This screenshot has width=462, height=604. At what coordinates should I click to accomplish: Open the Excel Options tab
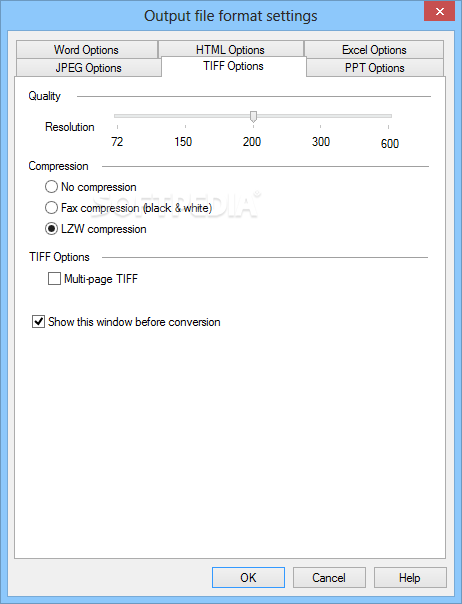(x=374, y=50)
